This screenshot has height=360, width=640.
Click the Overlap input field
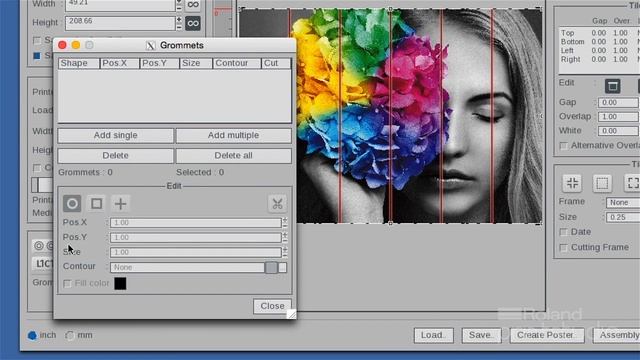tap(619, 117)
